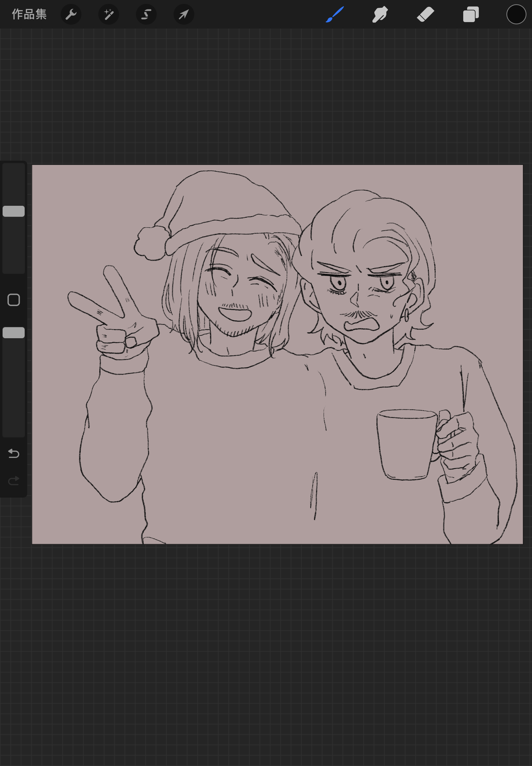Click the brush size slider handle
The width and height of the screenshot is (532, 766).
tap(14, 211)
